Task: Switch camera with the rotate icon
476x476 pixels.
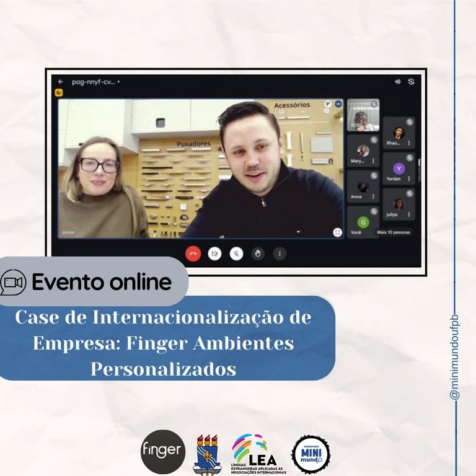Action: (411, 82)
